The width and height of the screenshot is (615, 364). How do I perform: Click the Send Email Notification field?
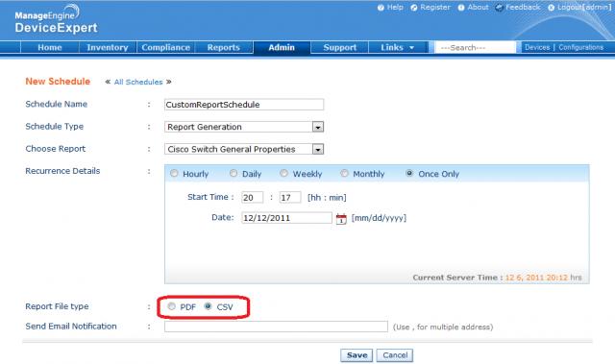(x=276, y=327)
